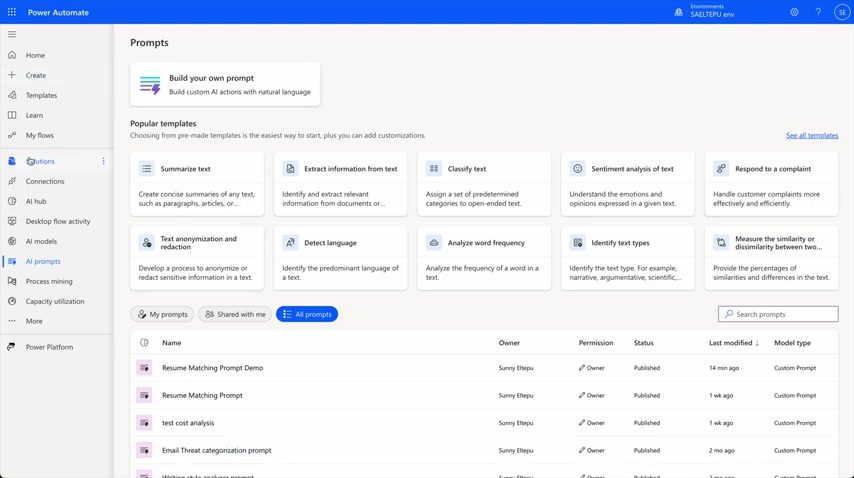Click the Resume Matching Prompt Demo row icon
Screen dimensions: 854x478
pyautogui.click(x=144, y=368)
